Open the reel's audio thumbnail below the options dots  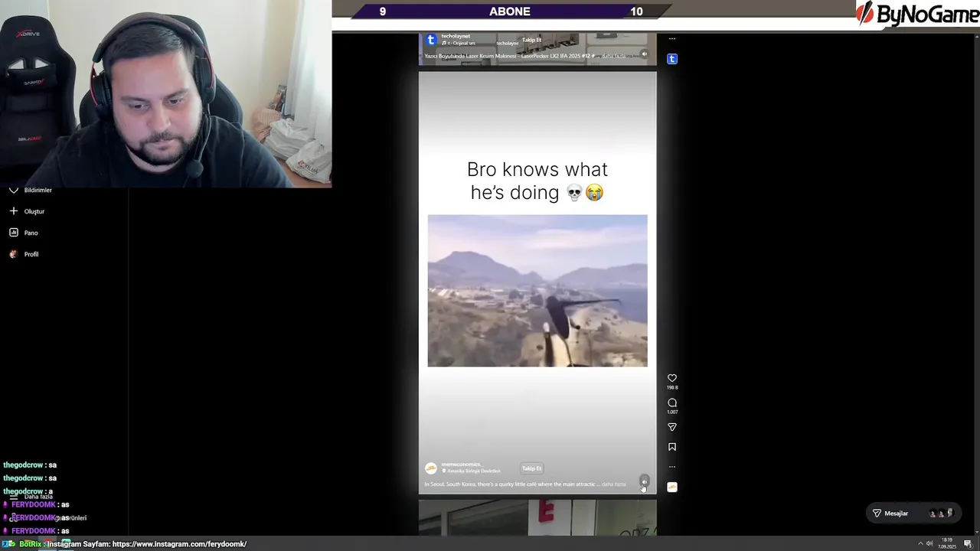[x=672, y=487]
